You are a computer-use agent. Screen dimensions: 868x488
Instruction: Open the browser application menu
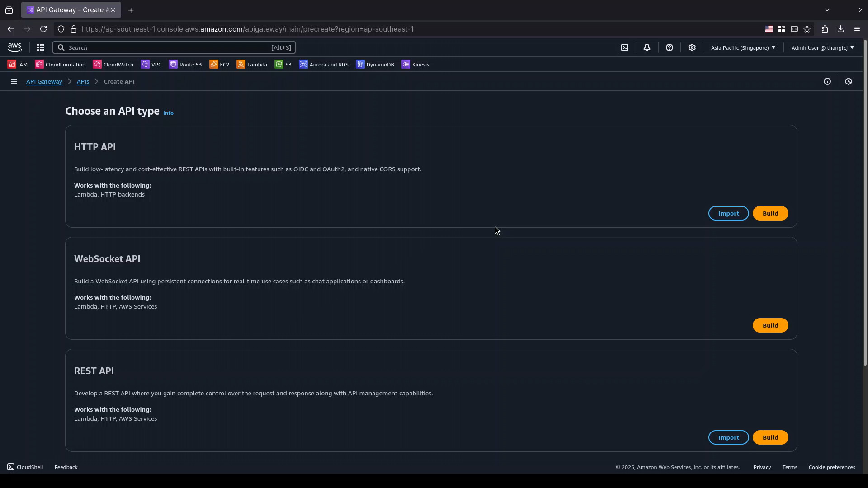(x=857, y=29)
